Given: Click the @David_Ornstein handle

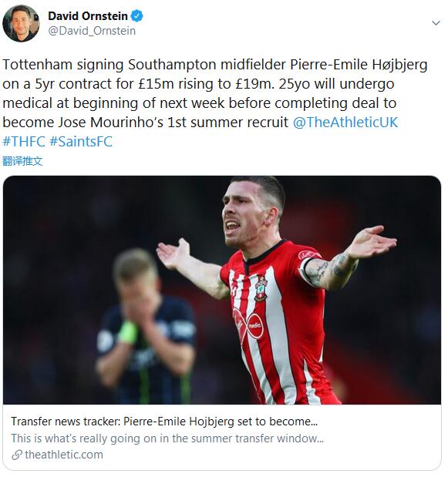Looking at the screenshot, I should click(x=92, y=31).
